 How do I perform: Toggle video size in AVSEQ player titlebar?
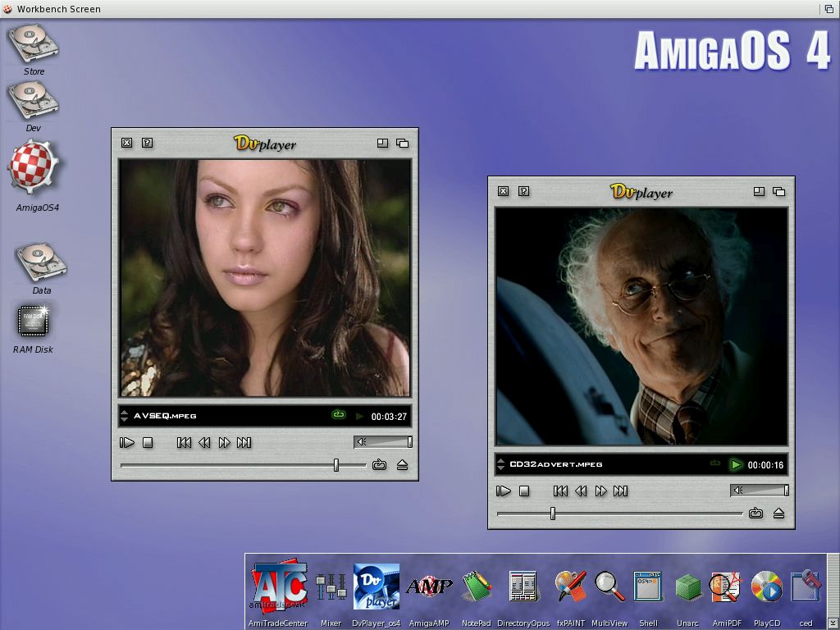(x=382, y=143)
